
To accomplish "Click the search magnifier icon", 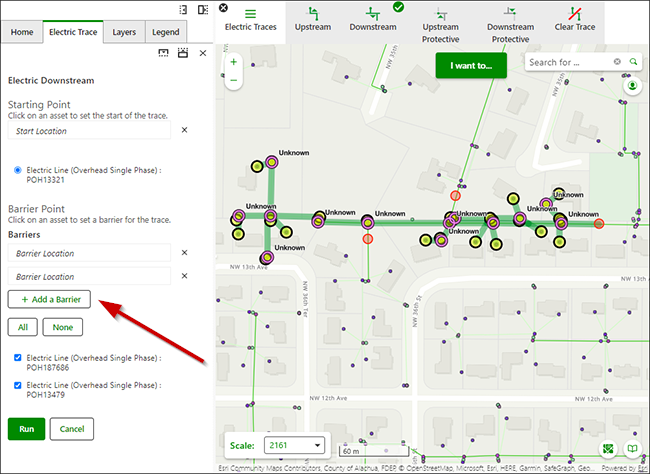I will tap(633, 62).
